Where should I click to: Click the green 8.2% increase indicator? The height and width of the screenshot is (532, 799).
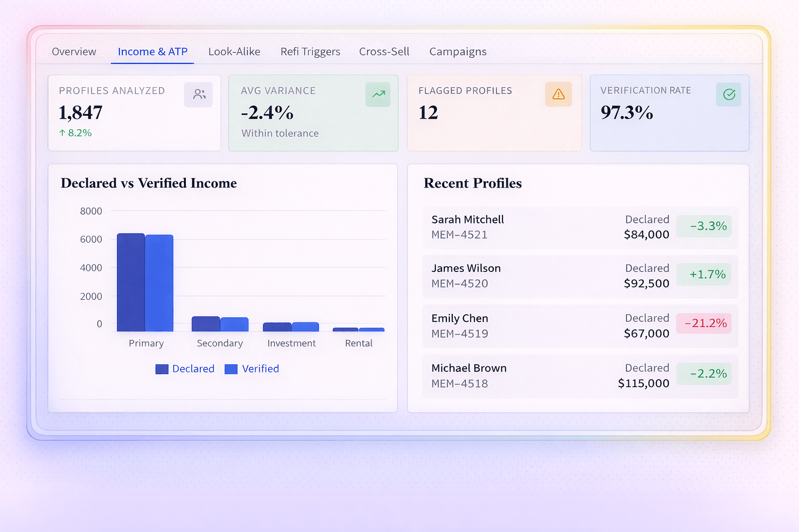coord(75,133)
